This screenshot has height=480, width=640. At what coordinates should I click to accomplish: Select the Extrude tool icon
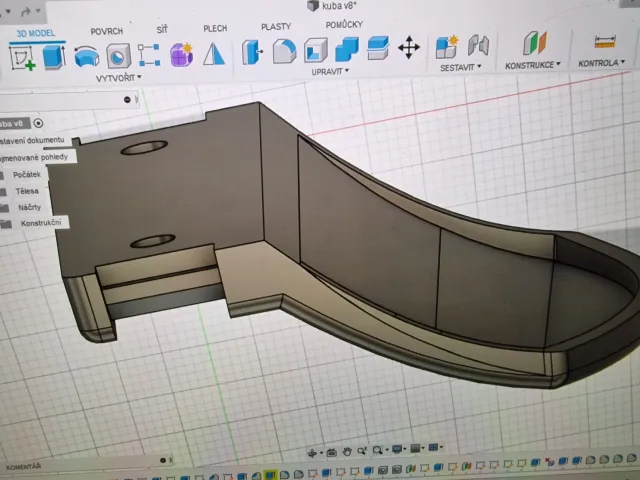54,57
